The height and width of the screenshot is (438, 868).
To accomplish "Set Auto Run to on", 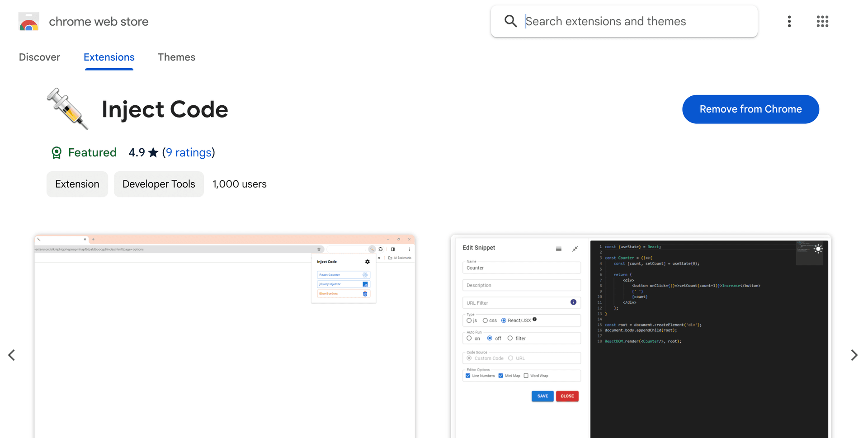I will click(x=469, y=338).
